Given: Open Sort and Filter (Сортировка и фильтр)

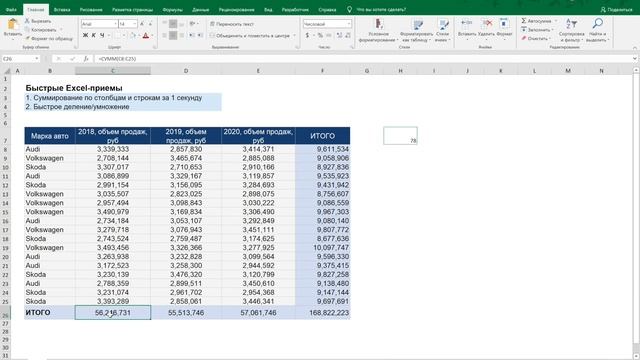Looking at the screenshot, I should point(571,30).
